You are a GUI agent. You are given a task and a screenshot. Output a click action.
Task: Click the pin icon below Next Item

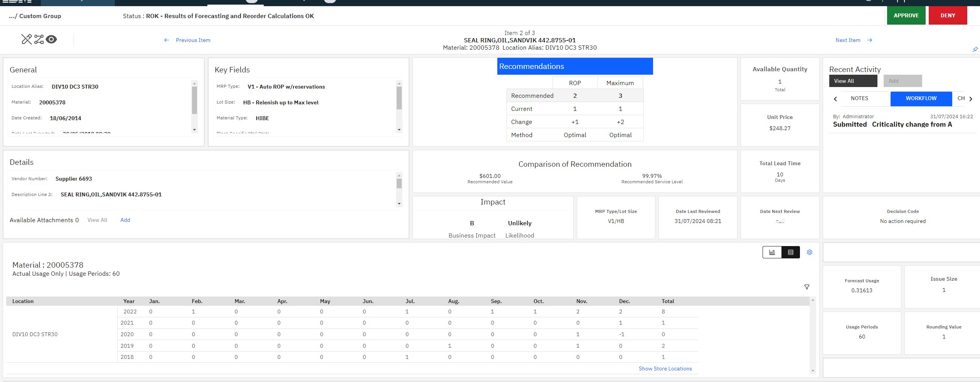click(975, 49)
